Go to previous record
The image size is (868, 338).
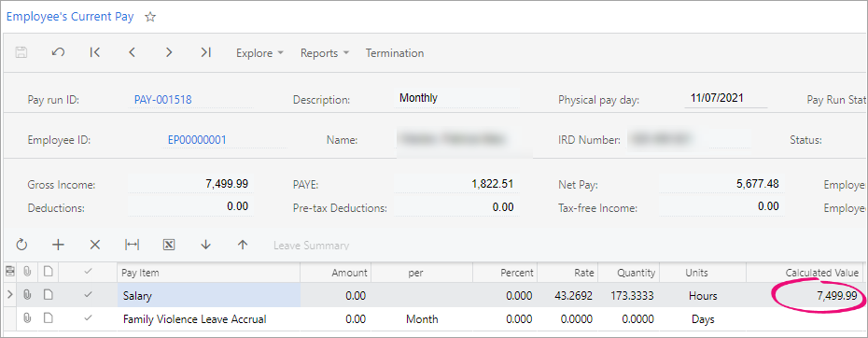[x=132, y=52]
